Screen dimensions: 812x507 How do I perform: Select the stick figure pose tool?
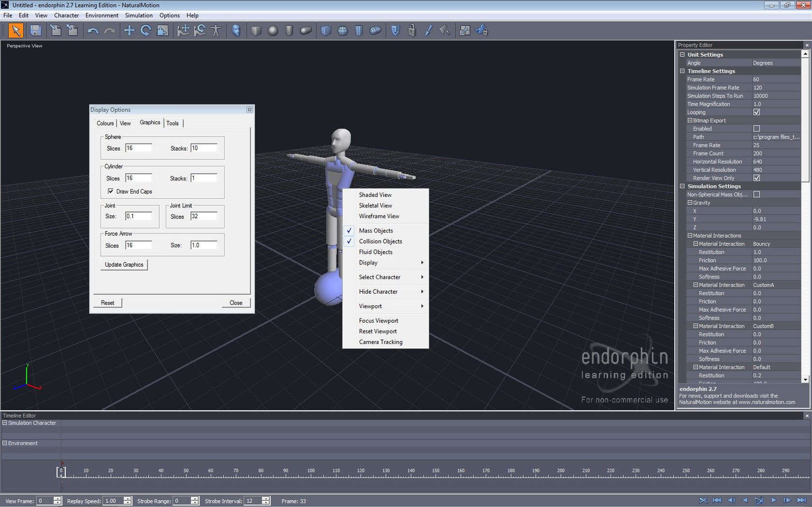216,31
